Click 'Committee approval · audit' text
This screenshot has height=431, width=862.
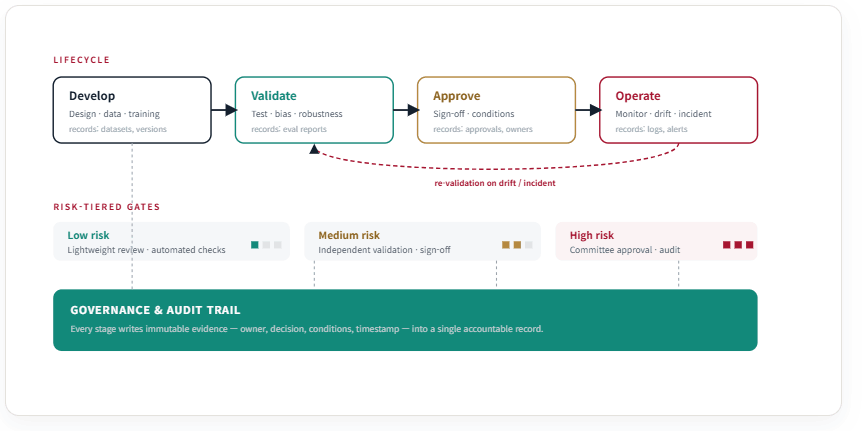[625, 250]
